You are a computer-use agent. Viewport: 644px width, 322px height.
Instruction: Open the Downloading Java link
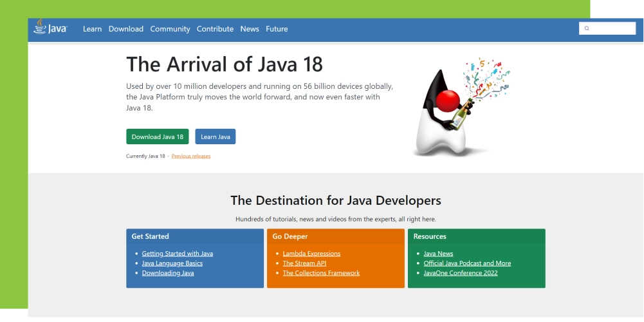(168, 273)
